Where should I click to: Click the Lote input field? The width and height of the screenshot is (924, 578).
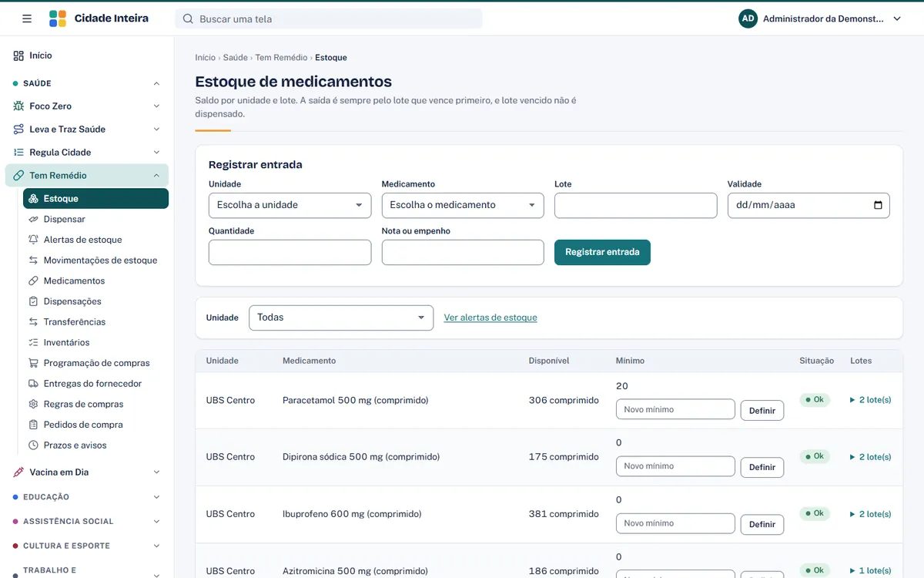click(x=636, y=205)
